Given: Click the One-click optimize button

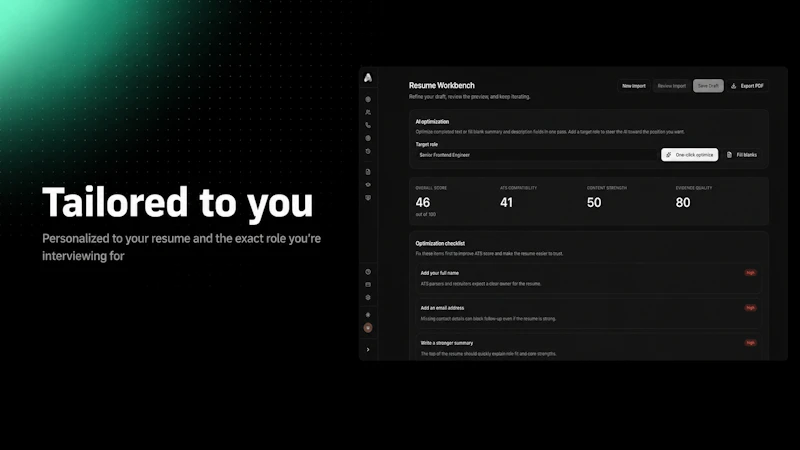Looking at the screenshot, I should coord(689,155).
